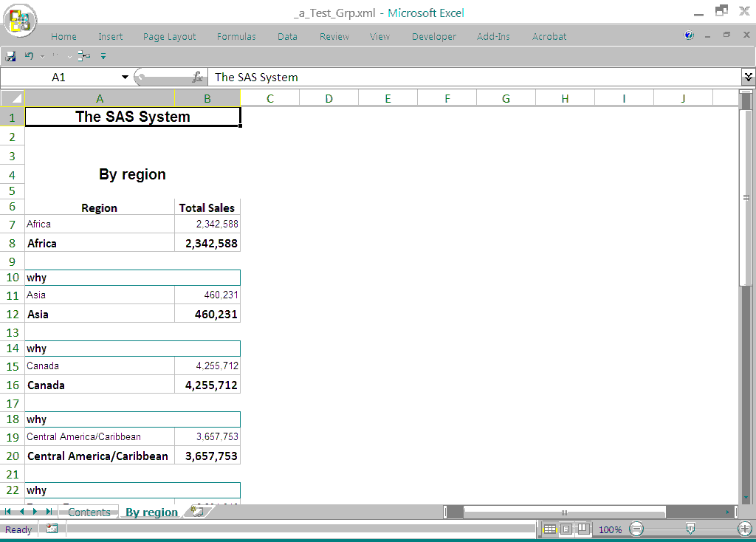Select the bold '3,657,753' value cell

[x=207, y=456]
